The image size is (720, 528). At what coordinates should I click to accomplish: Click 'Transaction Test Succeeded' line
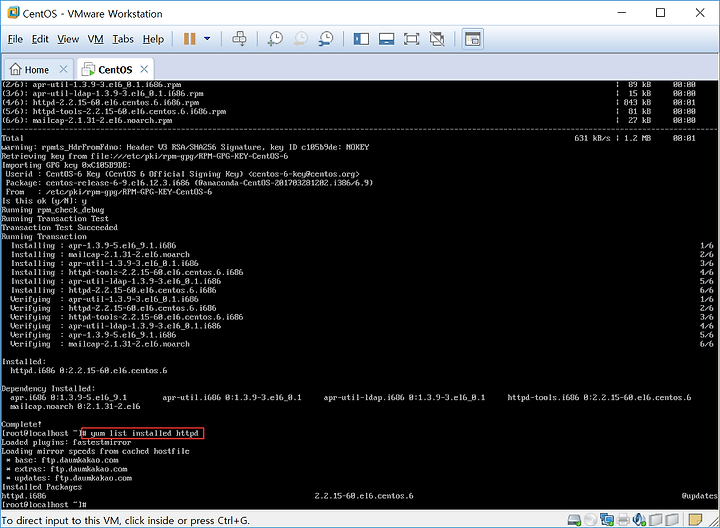coord(59,227)
